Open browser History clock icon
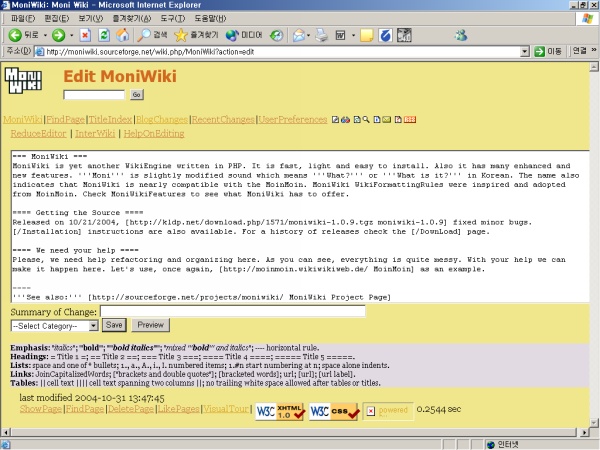 click(276, 35)
